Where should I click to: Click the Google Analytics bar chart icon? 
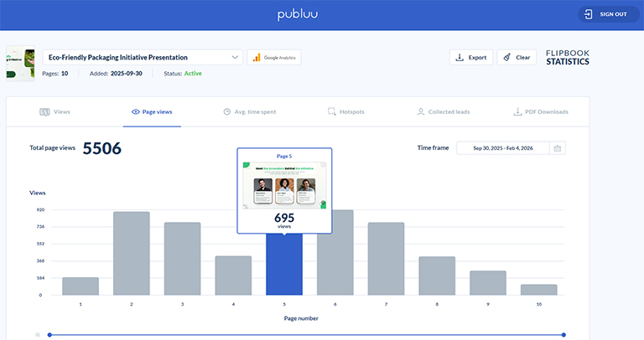click(257, 58)
